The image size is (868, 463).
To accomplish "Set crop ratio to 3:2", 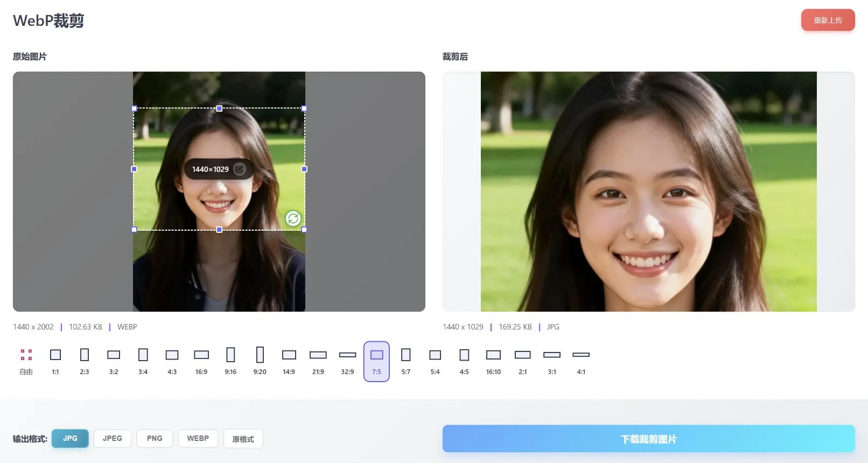I will point(114,361).
